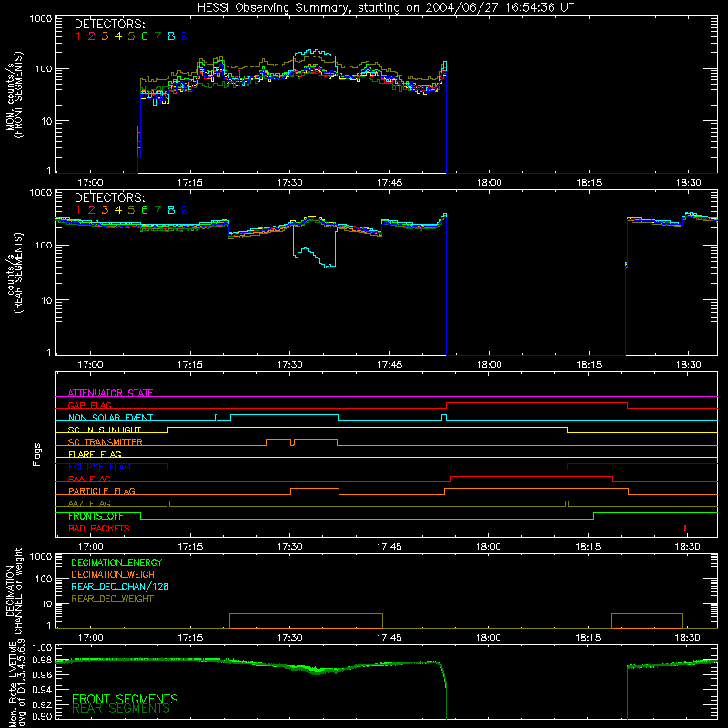Click 17:45 tick label under flags plot
Image resolution: width=728 pixels, height=728 pixels.
389,547
